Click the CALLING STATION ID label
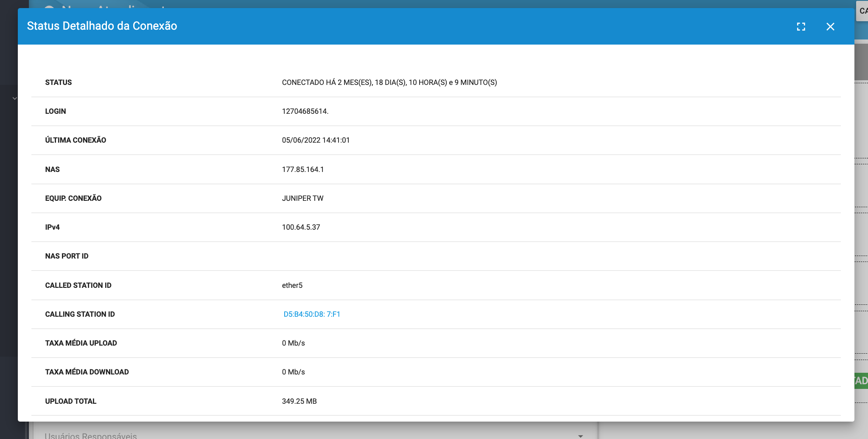 (80, 314)
